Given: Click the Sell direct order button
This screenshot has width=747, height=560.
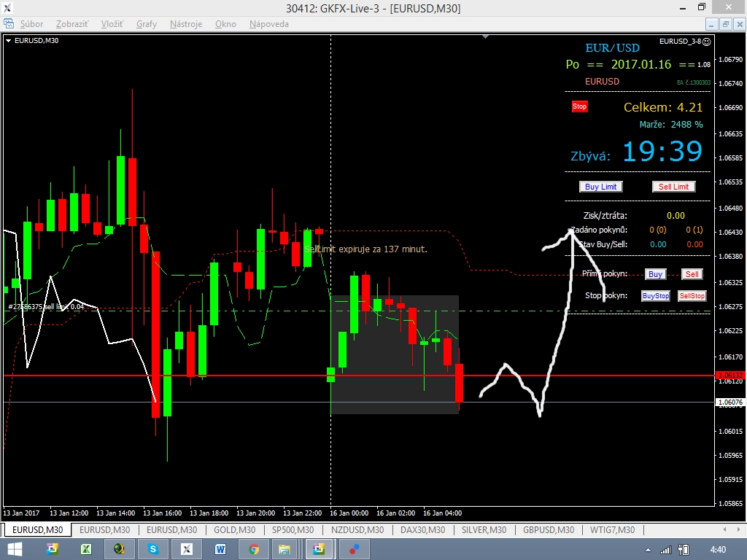Looking at the screenshot, I should (692, 274).
